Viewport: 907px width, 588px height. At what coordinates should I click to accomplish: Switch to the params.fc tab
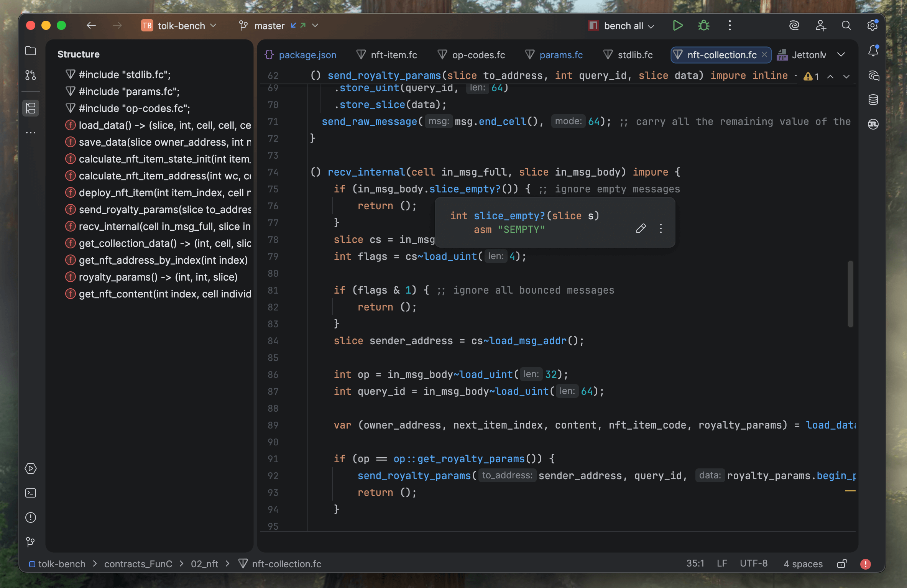561,55
